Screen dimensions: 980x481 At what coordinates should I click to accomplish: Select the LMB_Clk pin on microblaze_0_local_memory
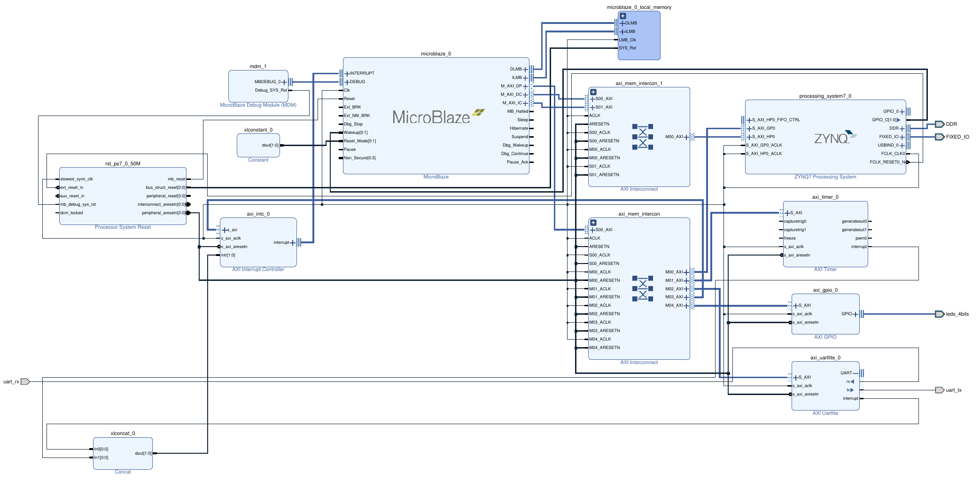627,40
